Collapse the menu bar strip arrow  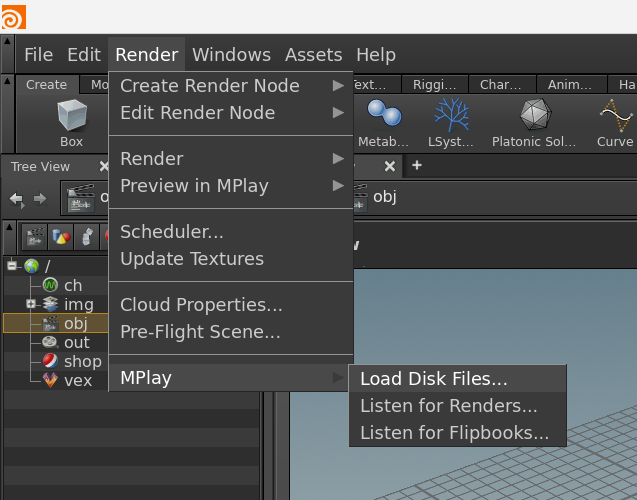pos(7,41)
